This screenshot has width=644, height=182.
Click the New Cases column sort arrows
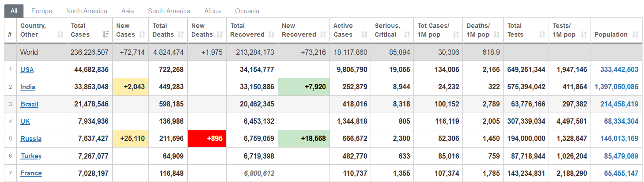click(142, 34)
